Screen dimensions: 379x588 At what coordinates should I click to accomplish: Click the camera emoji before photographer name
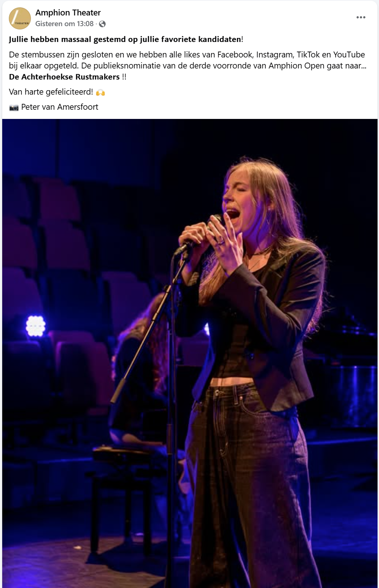coord(14,108)
